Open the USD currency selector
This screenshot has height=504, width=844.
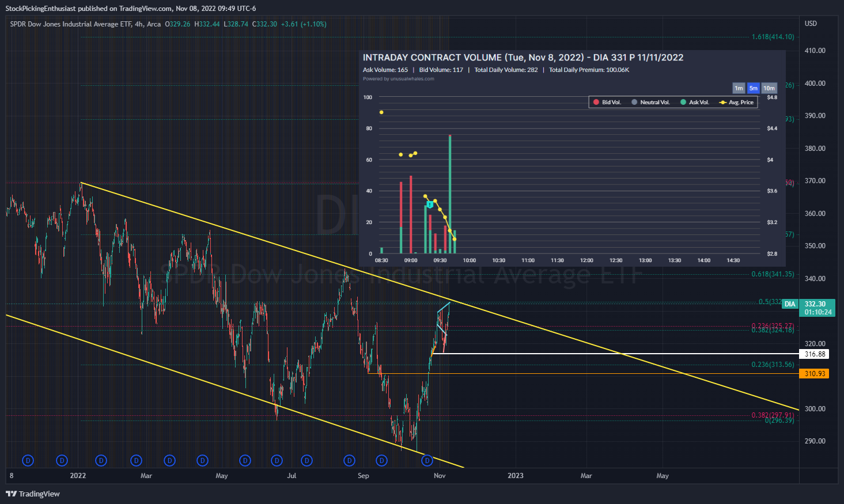[x=811, y=24]
